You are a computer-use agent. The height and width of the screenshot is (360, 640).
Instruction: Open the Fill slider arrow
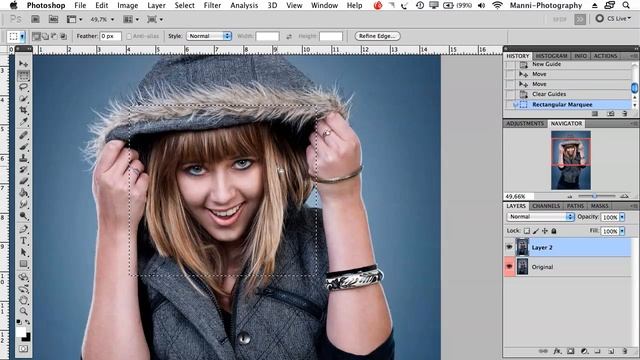(622, 231)
